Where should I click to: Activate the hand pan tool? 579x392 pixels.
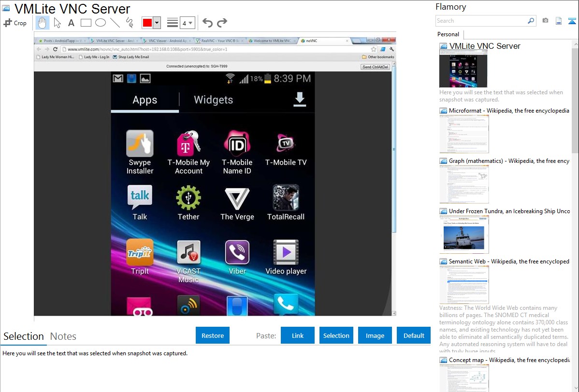[42, 23]
